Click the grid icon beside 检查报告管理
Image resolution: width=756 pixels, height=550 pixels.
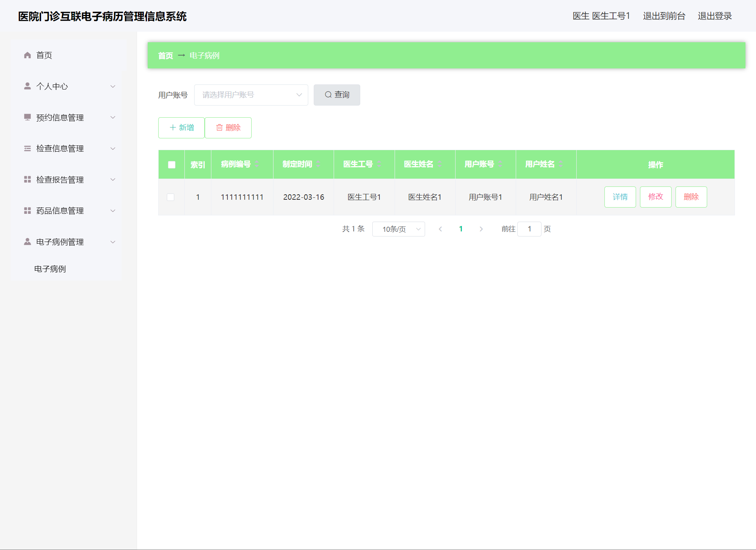coord(27,179)
